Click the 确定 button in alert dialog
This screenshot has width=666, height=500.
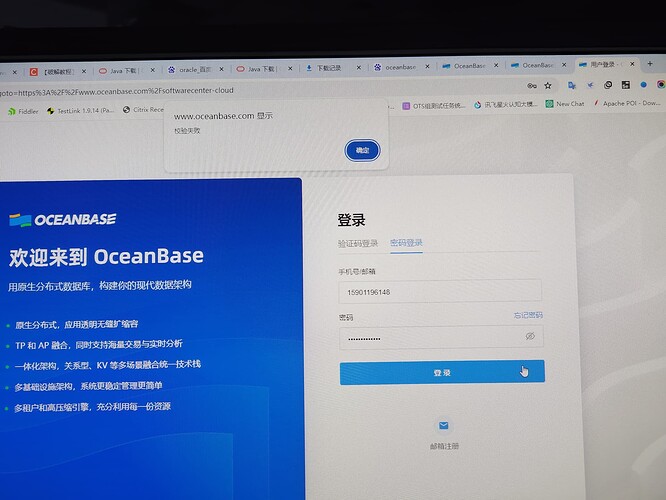362,150
